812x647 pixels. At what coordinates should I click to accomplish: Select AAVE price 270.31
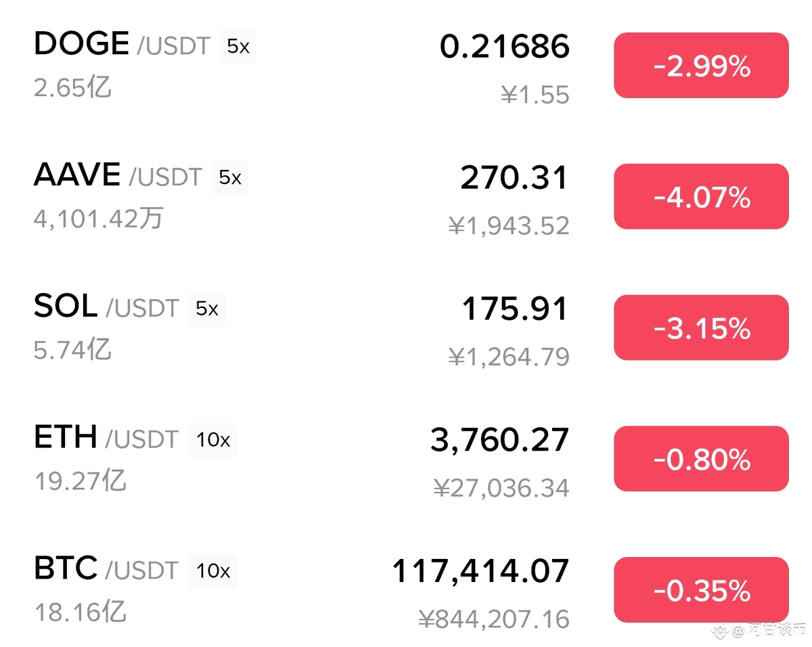514,178
